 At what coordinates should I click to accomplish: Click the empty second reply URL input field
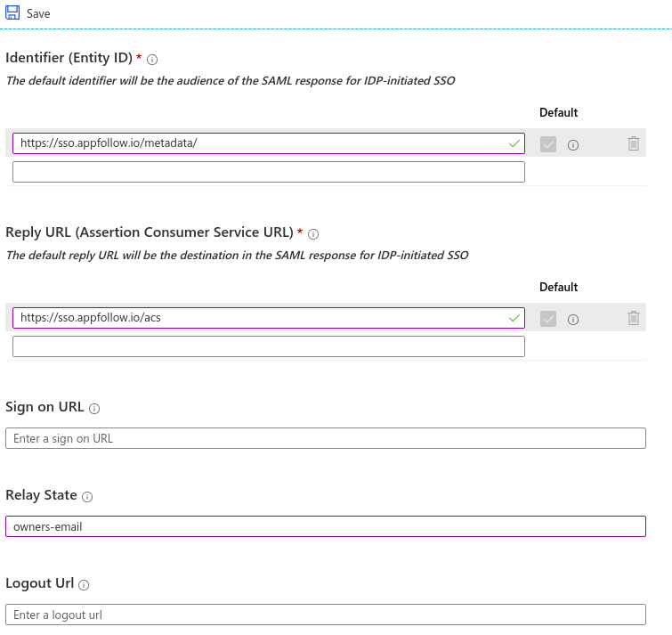tap(268, 346)
